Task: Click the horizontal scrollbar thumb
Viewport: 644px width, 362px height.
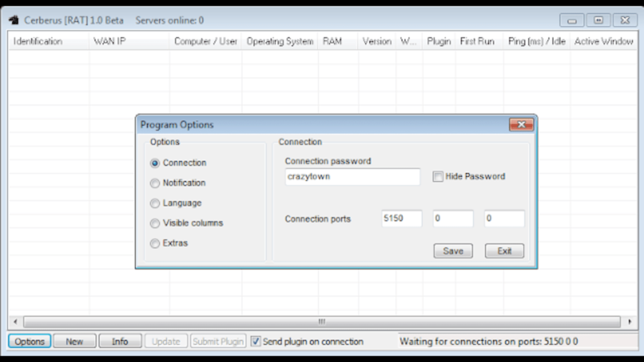Action: [321, 322]
